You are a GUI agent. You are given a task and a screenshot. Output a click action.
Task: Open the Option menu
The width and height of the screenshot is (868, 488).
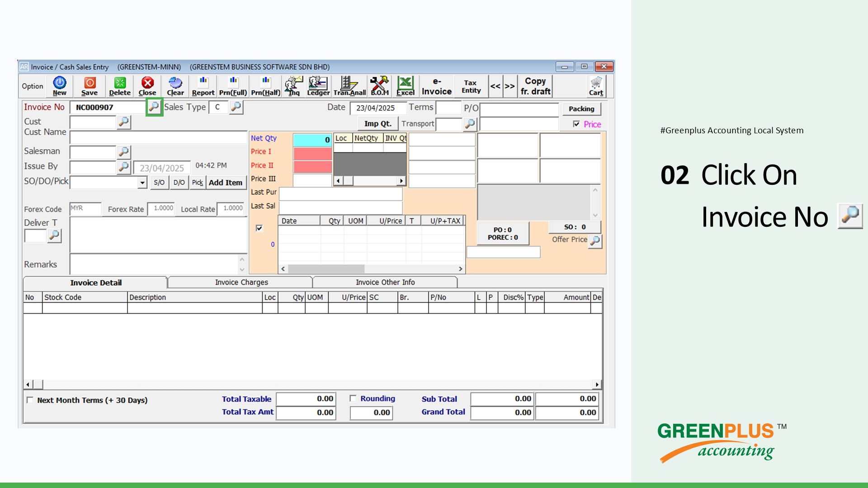click(x=33, y=86)
